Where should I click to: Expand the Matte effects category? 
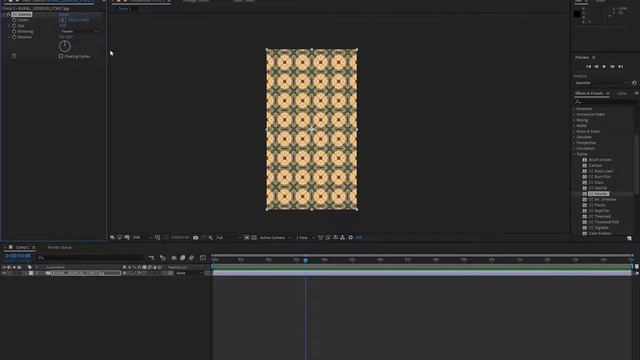click(574, 126)
